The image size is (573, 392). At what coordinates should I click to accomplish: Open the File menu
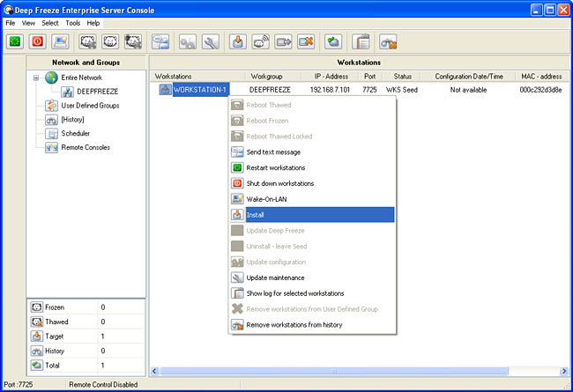[x=11, y=23]
